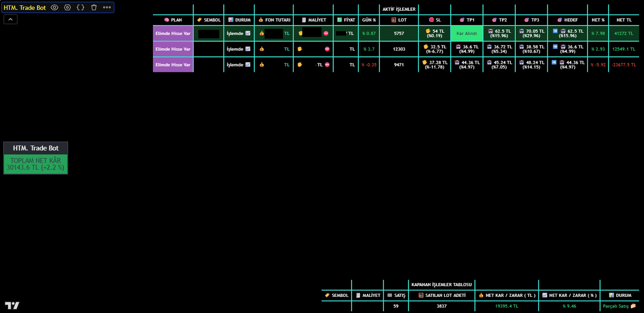
Task: Click the TP2 cell 45.24 TL (%7.05)
Action: coord(499,64)
